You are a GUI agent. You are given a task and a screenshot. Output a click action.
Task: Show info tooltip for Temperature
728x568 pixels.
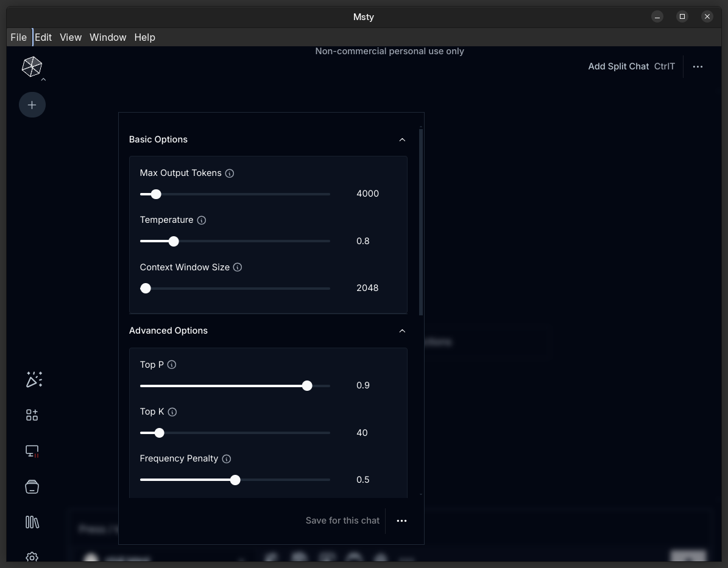pos(202,220)
